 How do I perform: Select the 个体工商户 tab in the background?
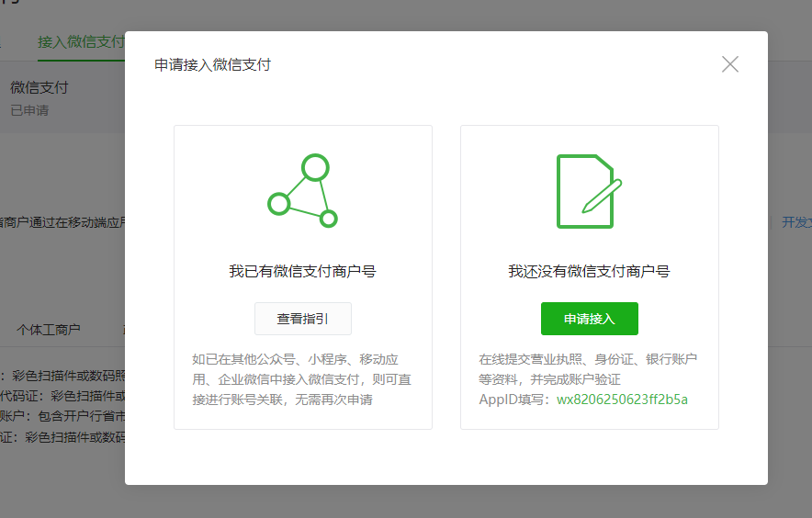[49, 330]
